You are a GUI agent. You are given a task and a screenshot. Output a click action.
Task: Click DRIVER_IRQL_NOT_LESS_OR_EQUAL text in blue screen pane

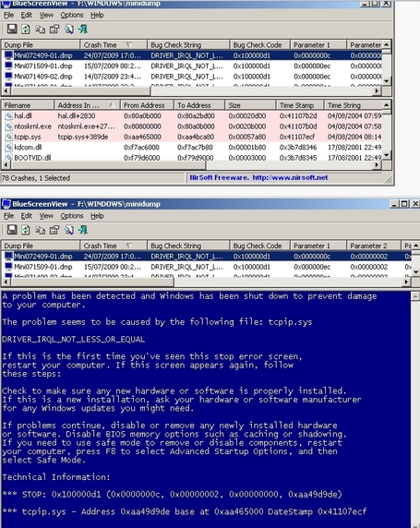(x=74, y=339)
